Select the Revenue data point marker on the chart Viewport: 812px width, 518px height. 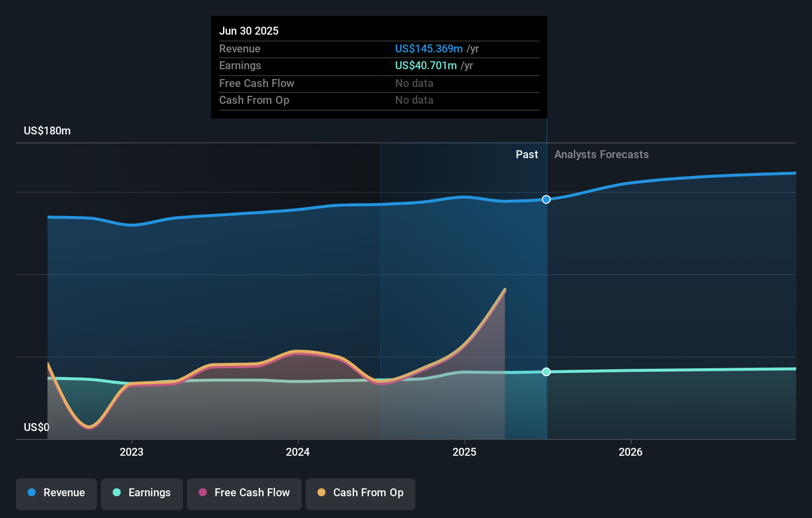click(546, 200)
